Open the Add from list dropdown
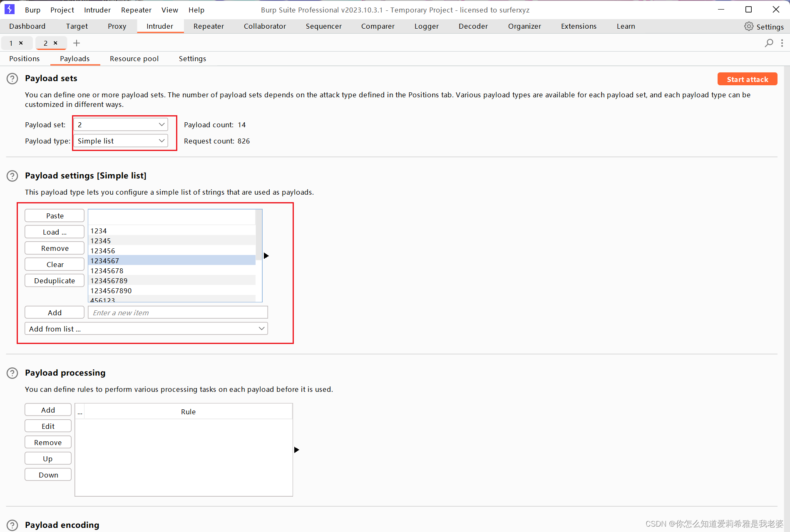 (x=146, y=329)
